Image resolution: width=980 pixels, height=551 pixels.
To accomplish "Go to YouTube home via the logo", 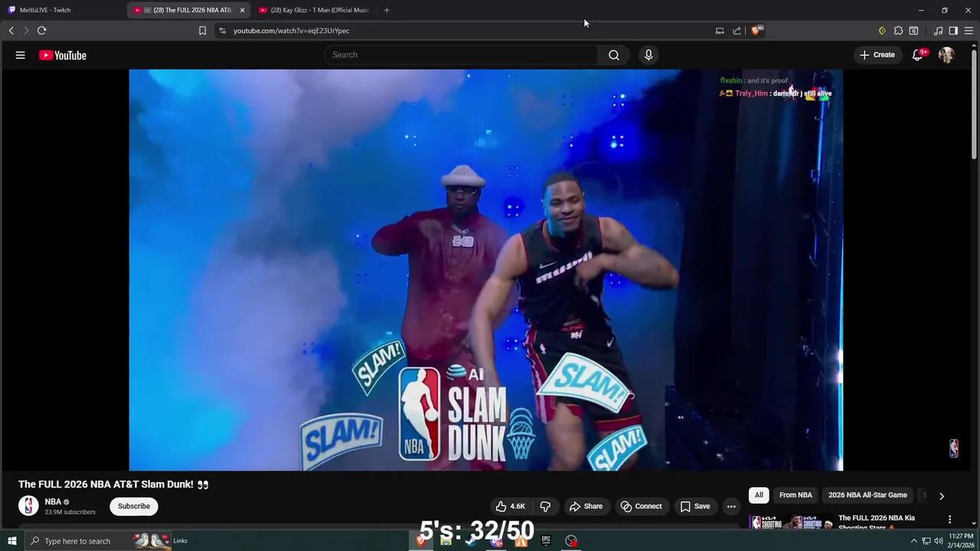I will [63, 55].
